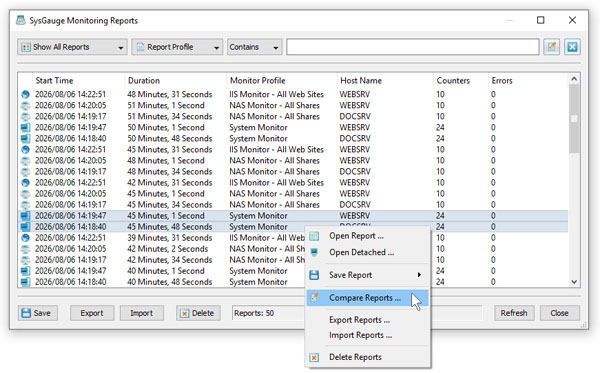Open the Show All Reports dropdown
The width and height of the screenshot is (600, 373).
click(x=72, y=47)
